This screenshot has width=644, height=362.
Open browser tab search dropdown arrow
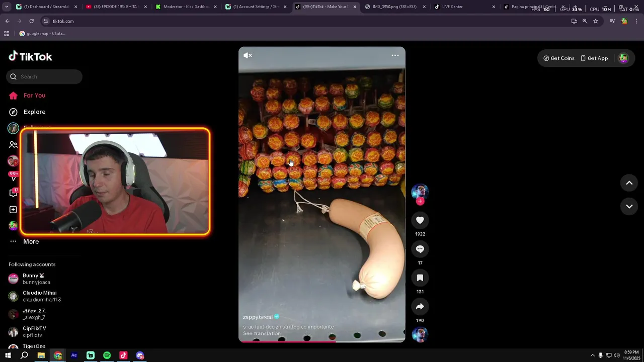(7, 7)
